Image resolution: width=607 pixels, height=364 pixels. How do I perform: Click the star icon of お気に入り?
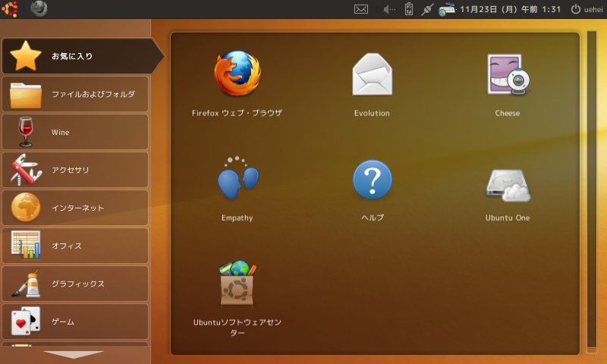pos(26,55)
